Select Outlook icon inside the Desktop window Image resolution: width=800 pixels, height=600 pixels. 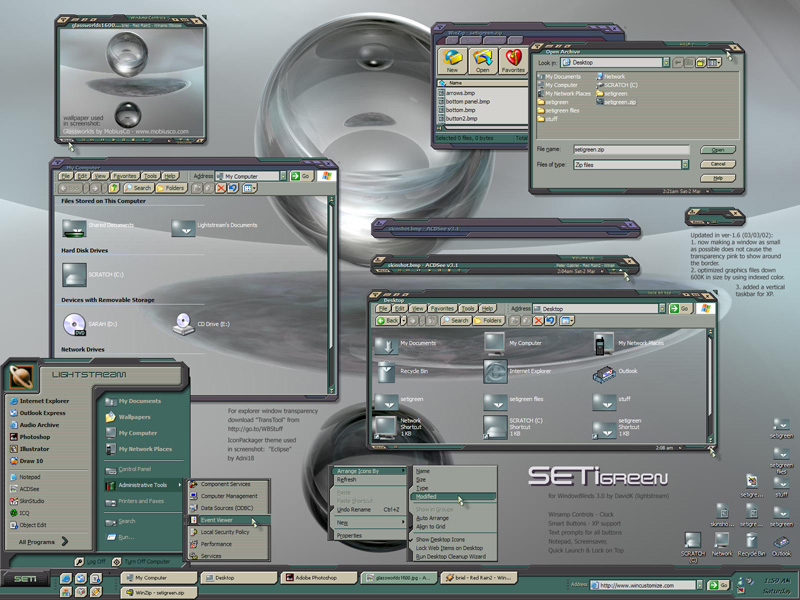coord(604,374)
